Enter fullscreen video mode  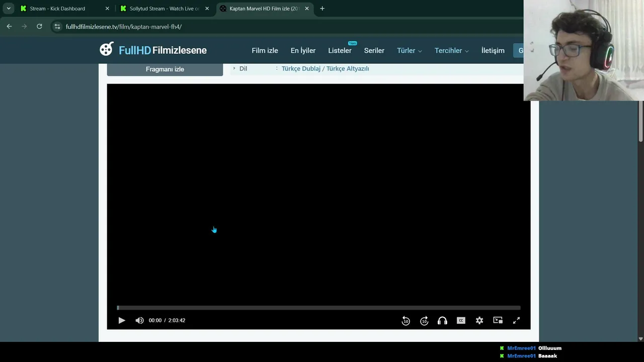pyautogui.click(x=516, y=320)
